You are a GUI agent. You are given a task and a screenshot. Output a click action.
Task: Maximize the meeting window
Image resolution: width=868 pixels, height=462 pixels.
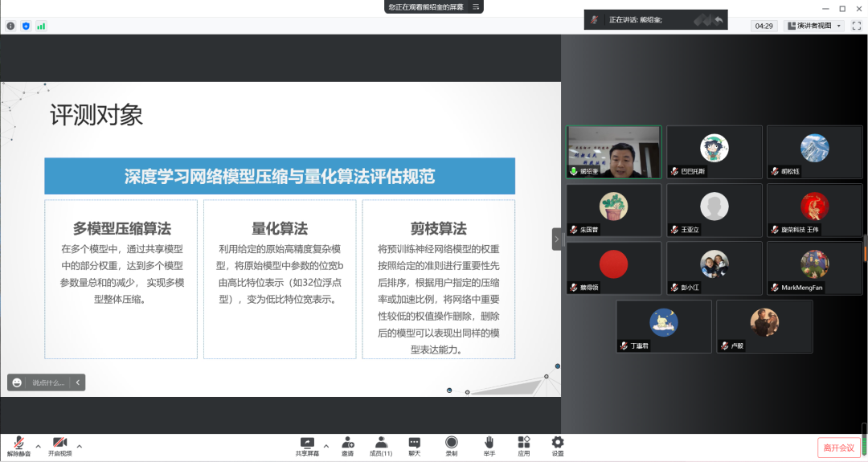tap(842, 8)
